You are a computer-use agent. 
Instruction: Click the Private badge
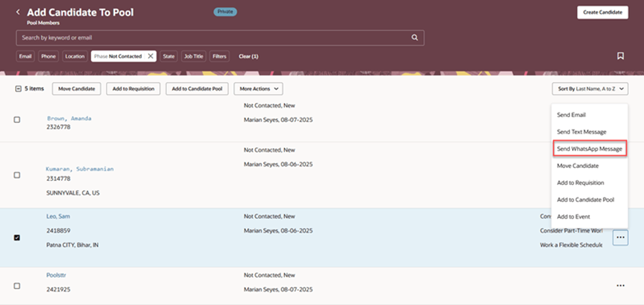coord(225,12)
